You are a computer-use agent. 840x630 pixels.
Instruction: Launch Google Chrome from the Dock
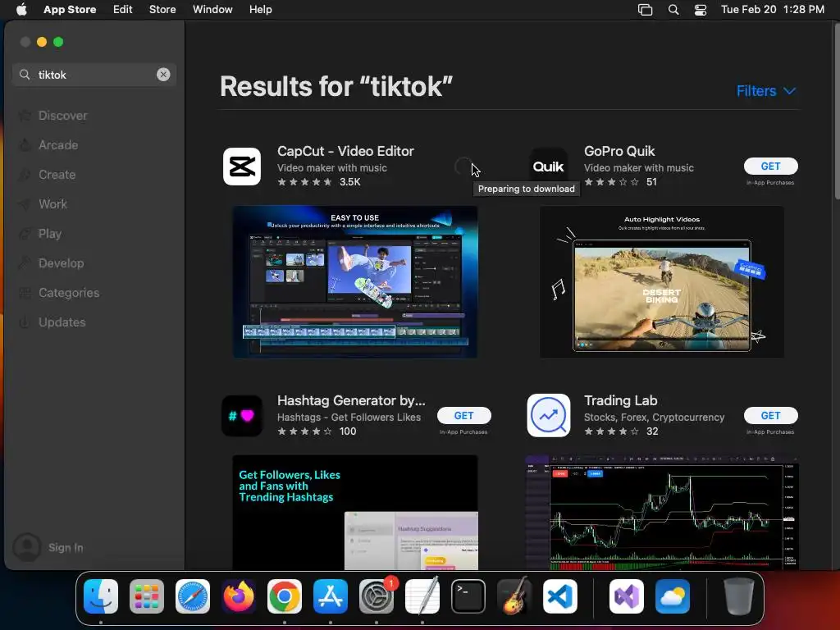285,596
